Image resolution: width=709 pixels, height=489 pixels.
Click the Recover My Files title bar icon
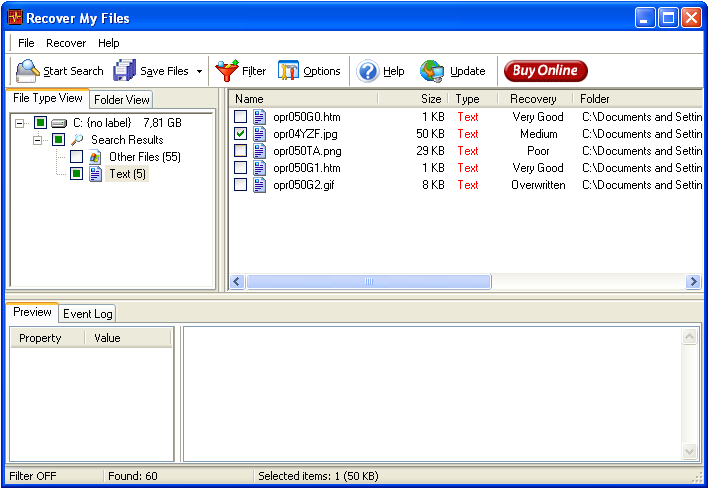tap(14, 18)
